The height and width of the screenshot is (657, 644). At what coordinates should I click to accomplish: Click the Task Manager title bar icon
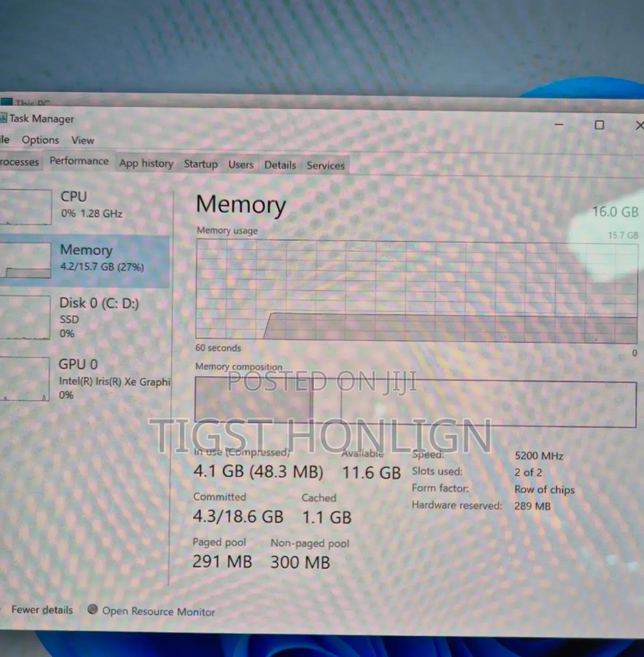3,118
